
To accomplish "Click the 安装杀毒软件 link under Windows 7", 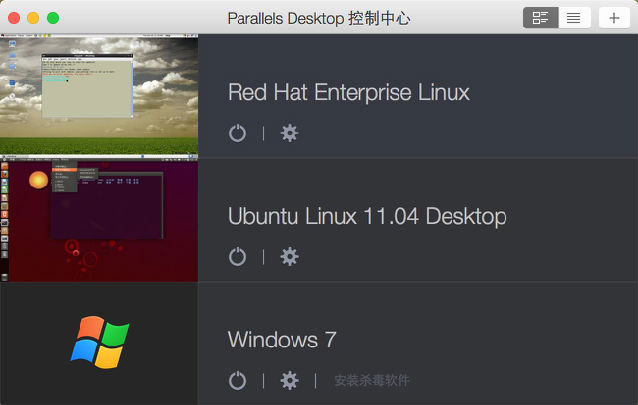I will point(371,381).
